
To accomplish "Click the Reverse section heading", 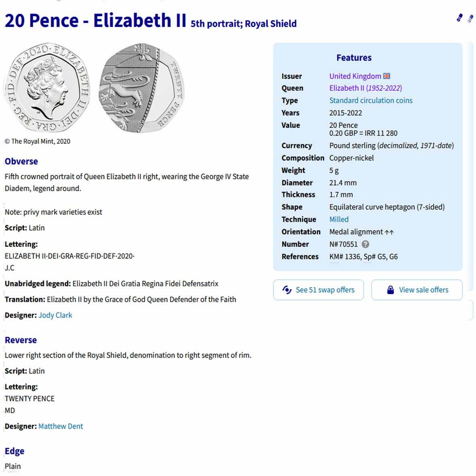I will pos(21,340).
